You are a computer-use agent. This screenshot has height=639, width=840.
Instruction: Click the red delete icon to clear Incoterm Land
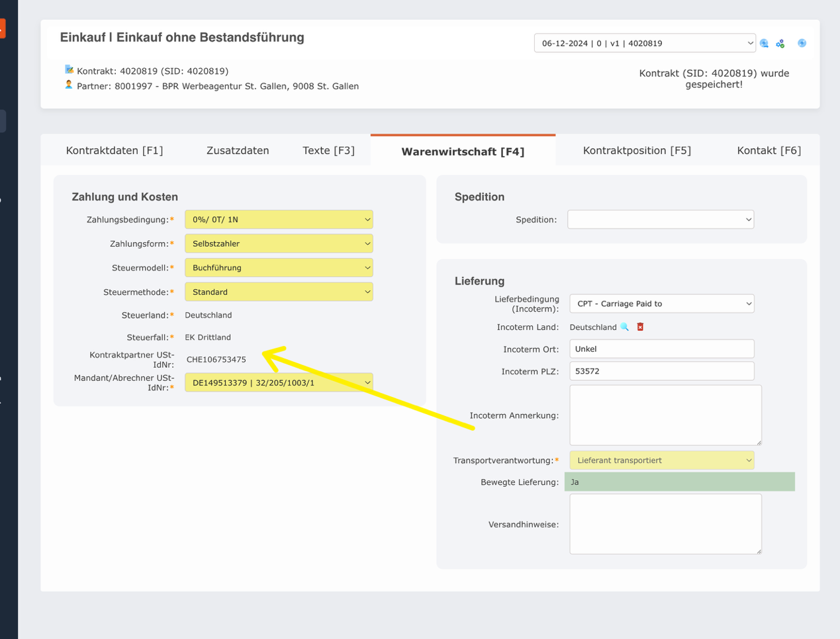pyautogui.click(x=639, y=326)
